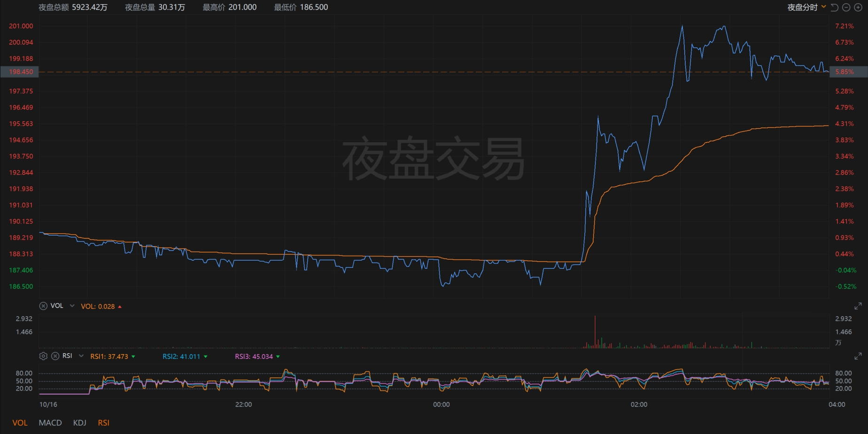
Task: Open the 夜盘分时 chart type dropdown
Action: click(x=807, y=8)
